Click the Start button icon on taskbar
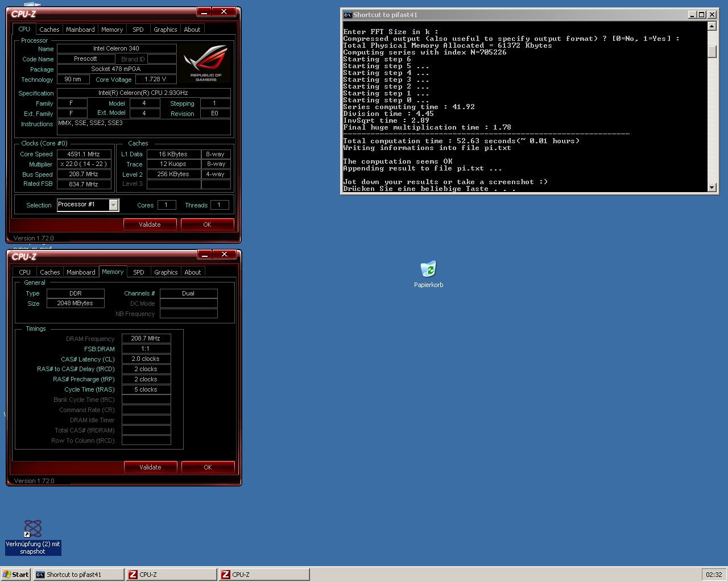 [x=16, y=575]
